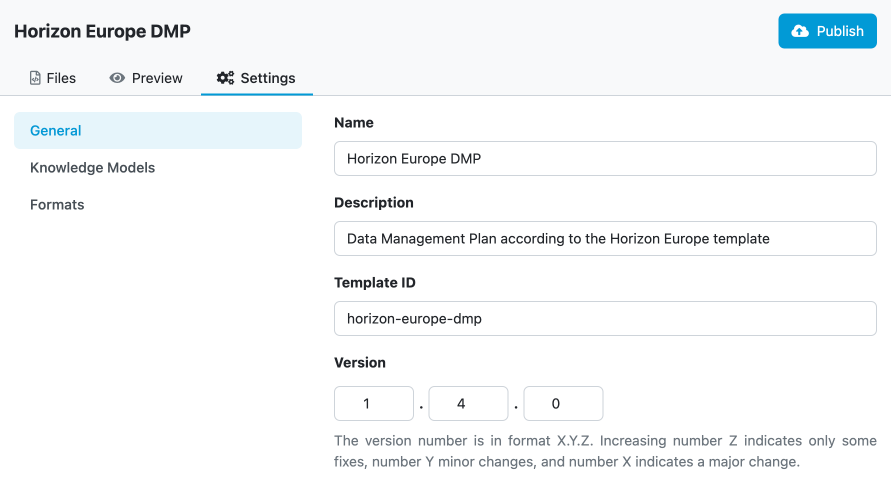
Task: Click the version format X.Y.Z help text
Action: (605, 451)
